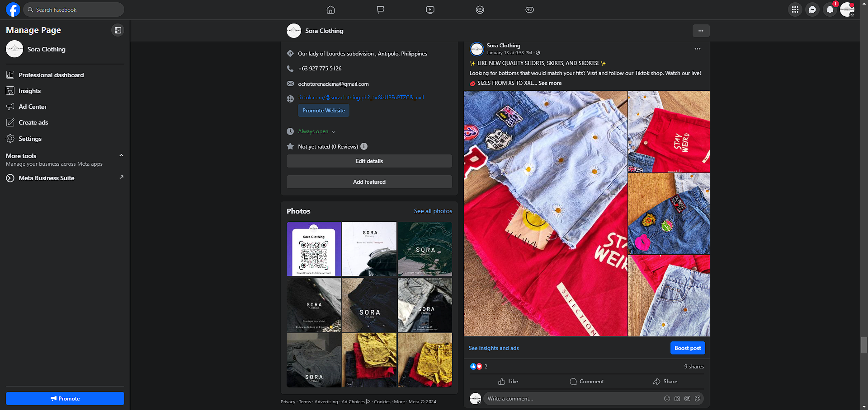This screenshot has width=868, height=410.
Task: Click the camera icon in comment box
Action: [x=677, y=399]
